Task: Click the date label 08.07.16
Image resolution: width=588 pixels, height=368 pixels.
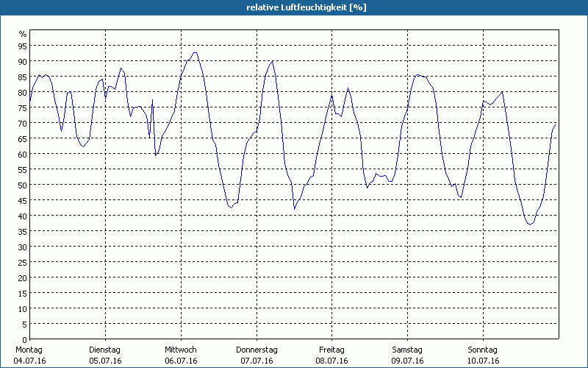Action: coord(332,361)
